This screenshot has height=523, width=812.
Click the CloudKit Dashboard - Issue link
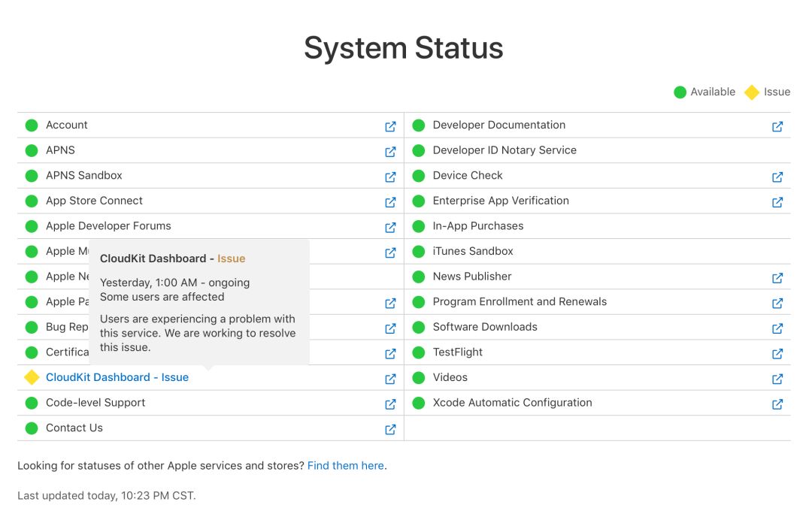(x=117, y=377)
